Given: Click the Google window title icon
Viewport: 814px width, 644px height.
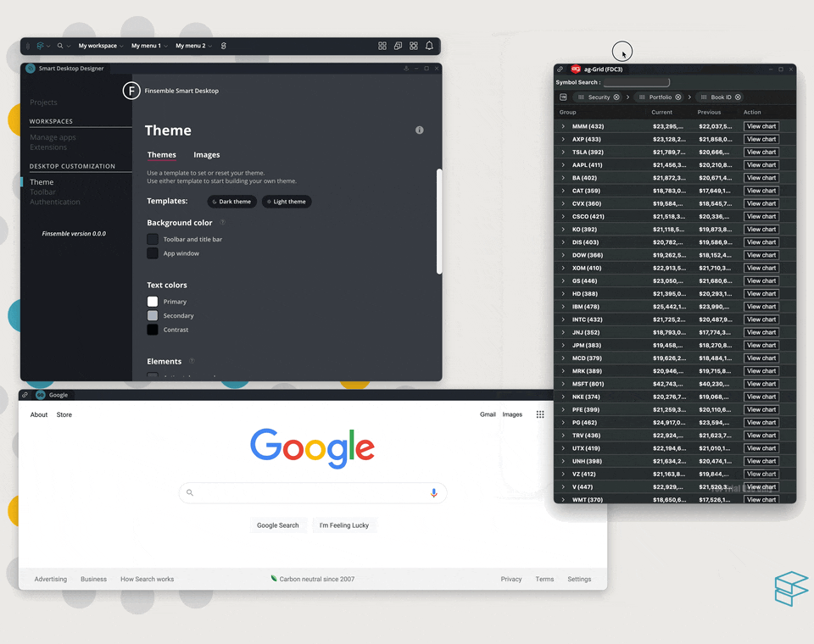Looking at the screenshot, I should tap(41, 395).
